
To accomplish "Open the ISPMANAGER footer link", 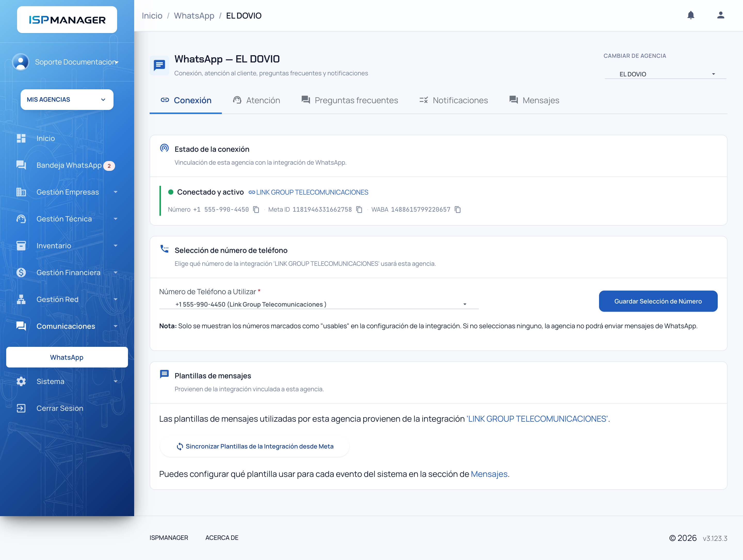I will point(169,538).
